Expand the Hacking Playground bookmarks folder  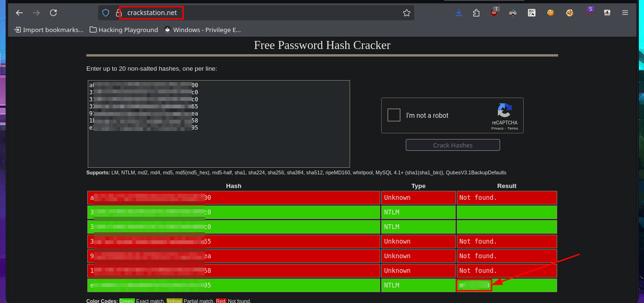pyautogui.click(x=124, y=30)
